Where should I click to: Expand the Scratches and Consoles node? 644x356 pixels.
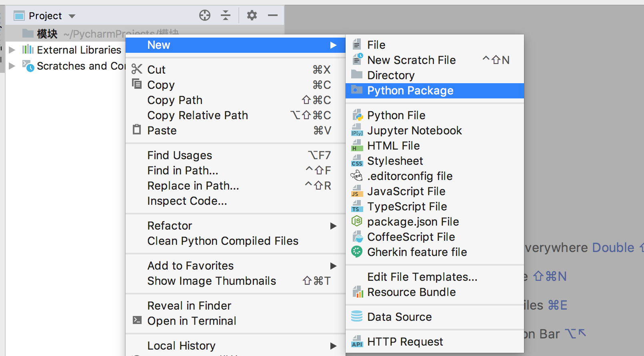coord(12,66)
